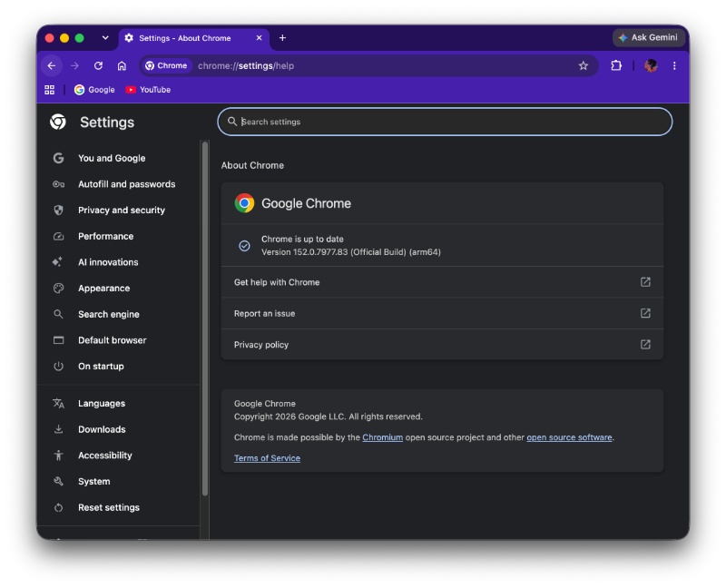Image resolution: width=726 pixels, height=588 pixels.
Task: Click the Google Chrome logo in About card
Action: click(244, 202)
